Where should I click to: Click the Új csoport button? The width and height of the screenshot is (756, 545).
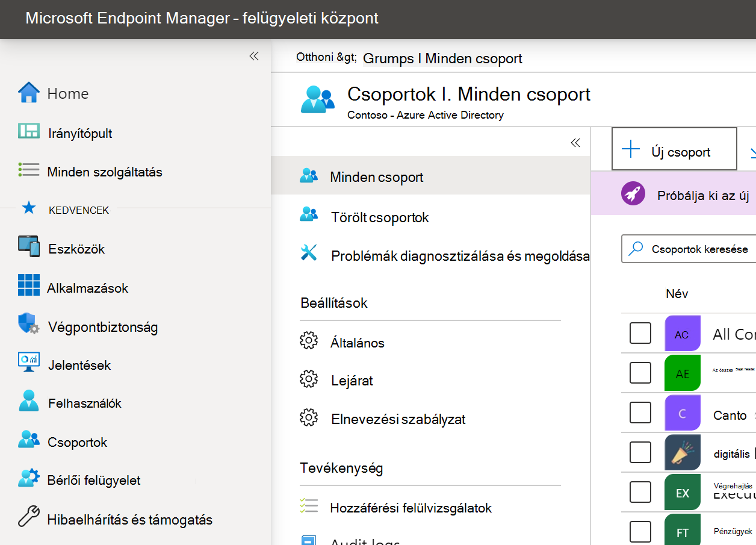(674, 149)
